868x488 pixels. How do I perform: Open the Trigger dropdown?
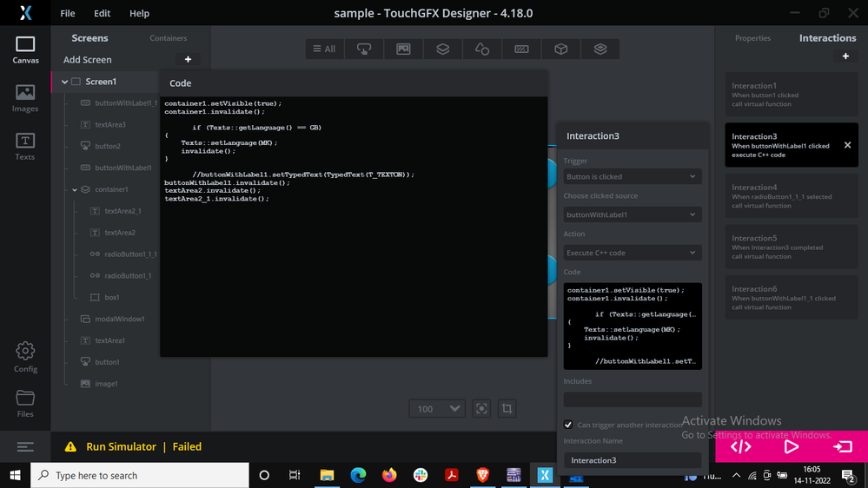click(x=633, y=176)
